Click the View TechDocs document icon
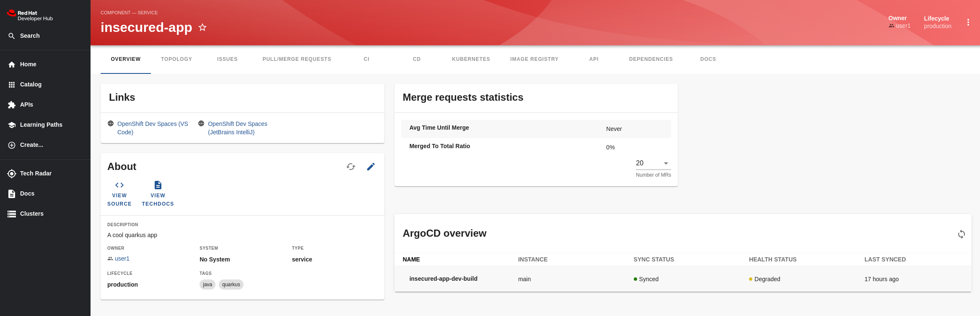Screen dimensions: 980x316 click(158, 185)
